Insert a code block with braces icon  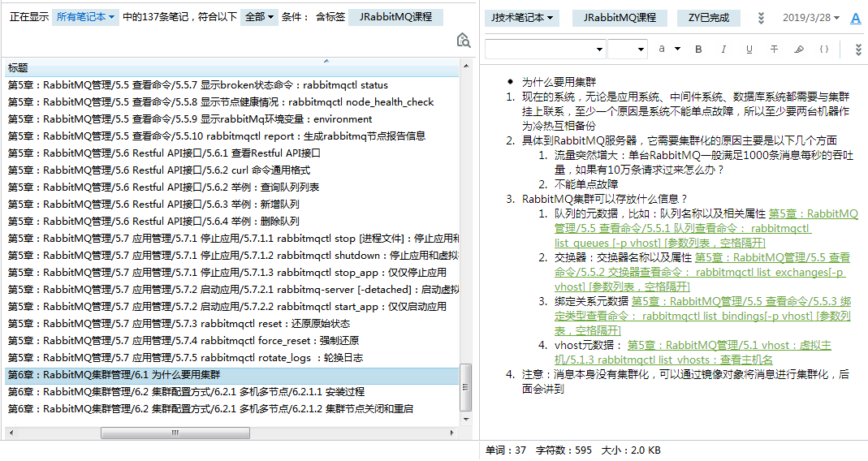coord(823,50)
